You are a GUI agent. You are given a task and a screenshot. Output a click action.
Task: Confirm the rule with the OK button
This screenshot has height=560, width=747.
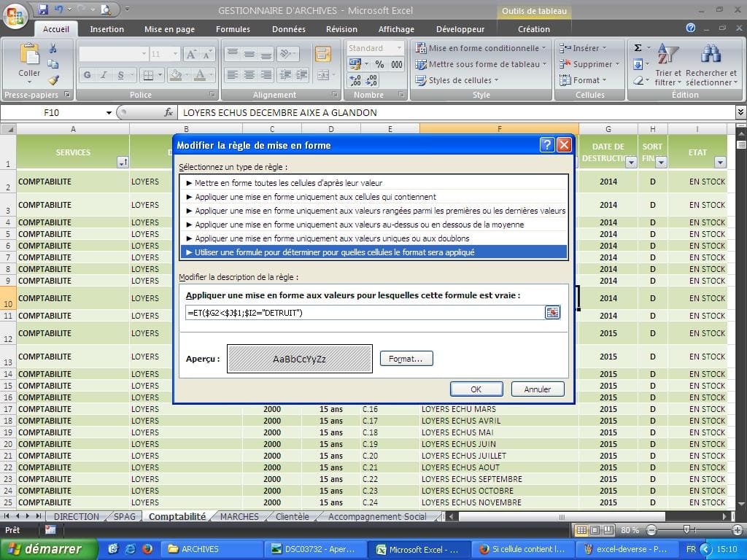pyautogui.click(x=476, y=389)
